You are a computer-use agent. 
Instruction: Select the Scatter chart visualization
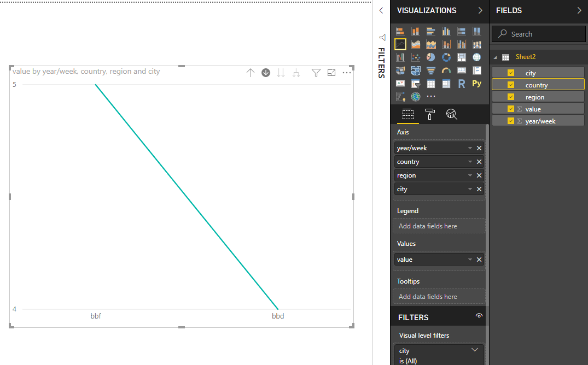pyautogui.click(x=416, y=57)
